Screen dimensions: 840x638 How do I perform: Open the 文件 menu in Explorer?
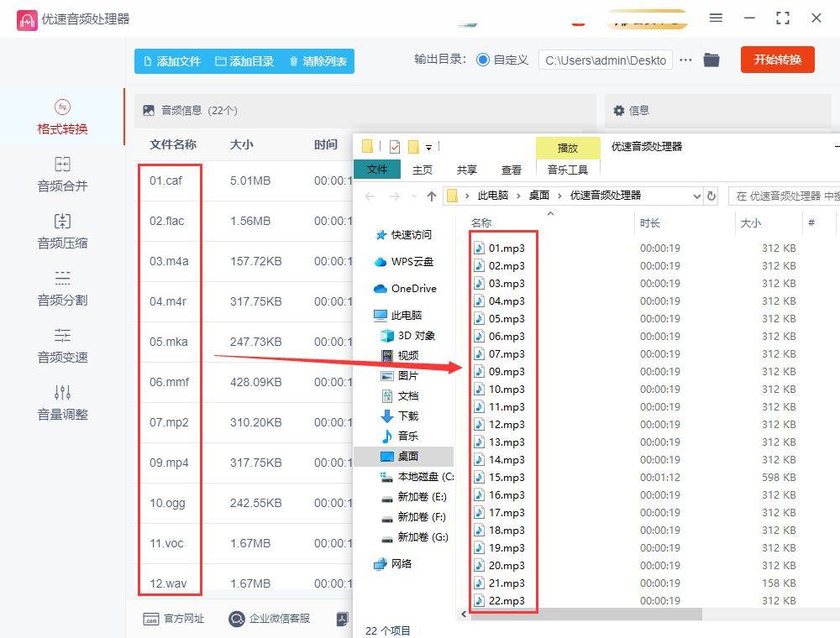tap(376, 169)
